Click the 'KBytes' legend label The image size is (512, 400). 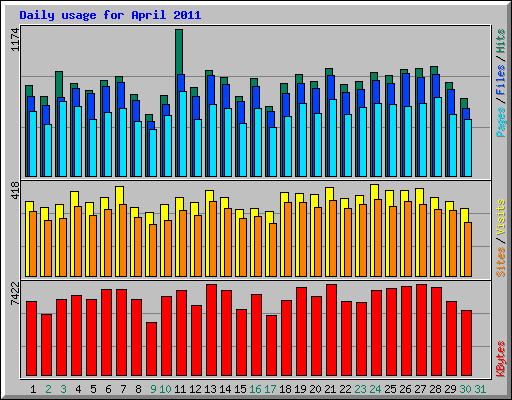tap(501, 359)
